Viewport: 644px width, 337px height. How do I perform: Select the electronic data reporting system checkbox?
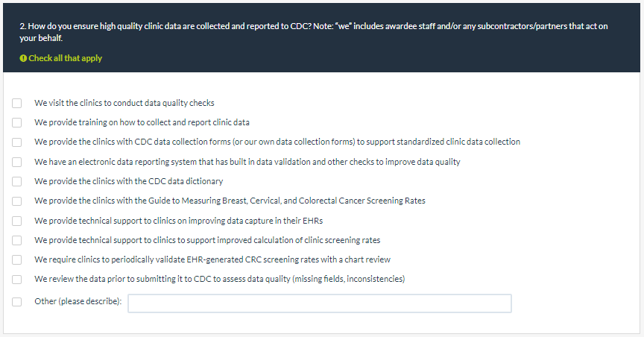pos(17,162)
